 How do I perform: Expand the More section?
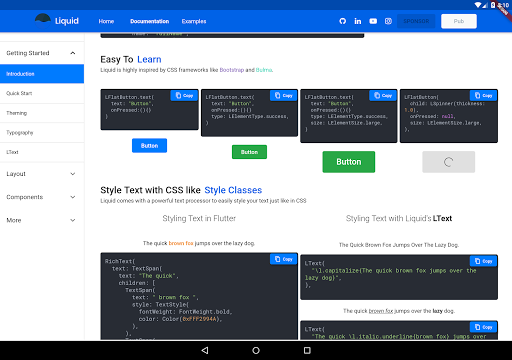pos(42,220)
